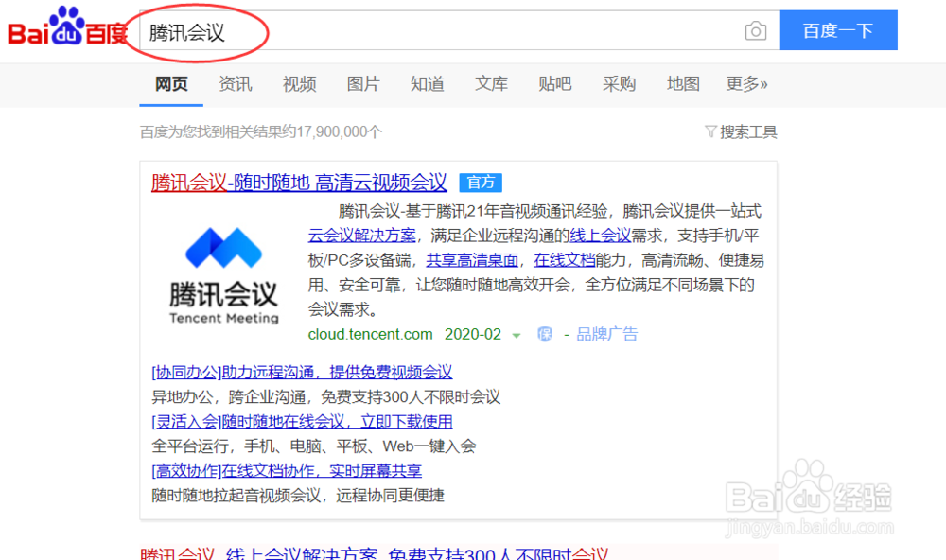The image size is (946, 560).
Task: Expand the dropdown arrow after 2020-02
Action: click(517, 336)
